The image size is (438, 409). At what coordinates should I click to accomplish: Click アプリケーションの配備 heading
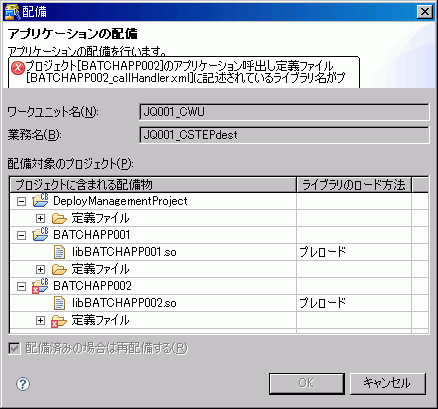[x=72, y=34]
